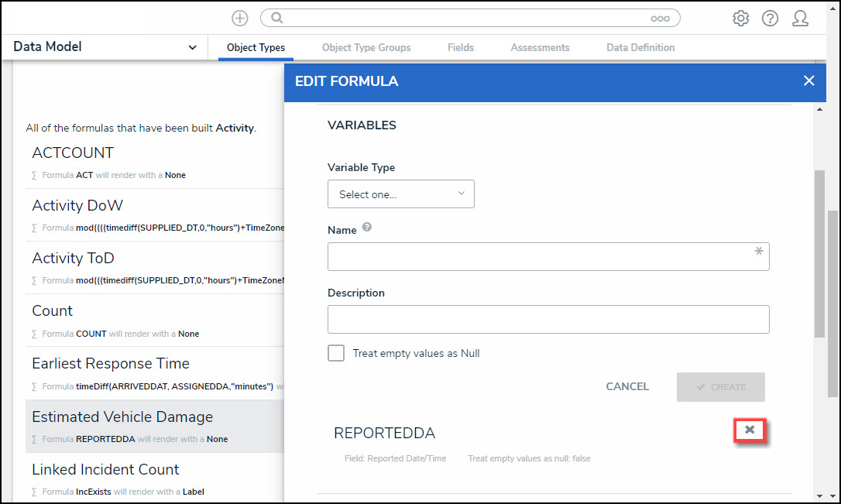Toggle Treat empty values as Null

click(x=336, y=353)
